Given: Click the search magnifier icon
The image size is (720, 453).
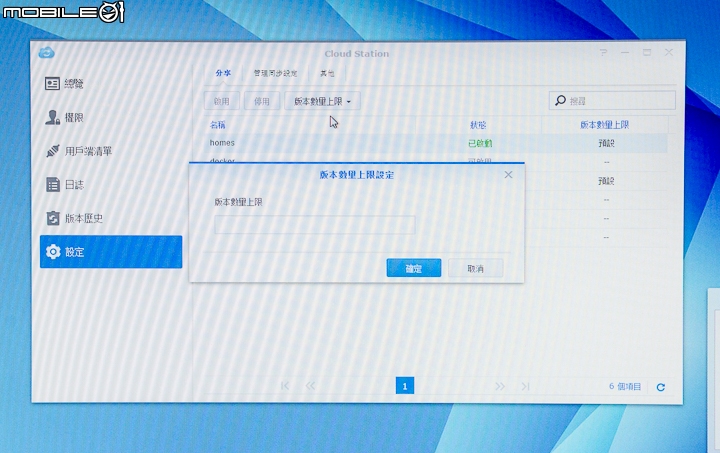Looking at the screenshot, I should click(560, 100).
